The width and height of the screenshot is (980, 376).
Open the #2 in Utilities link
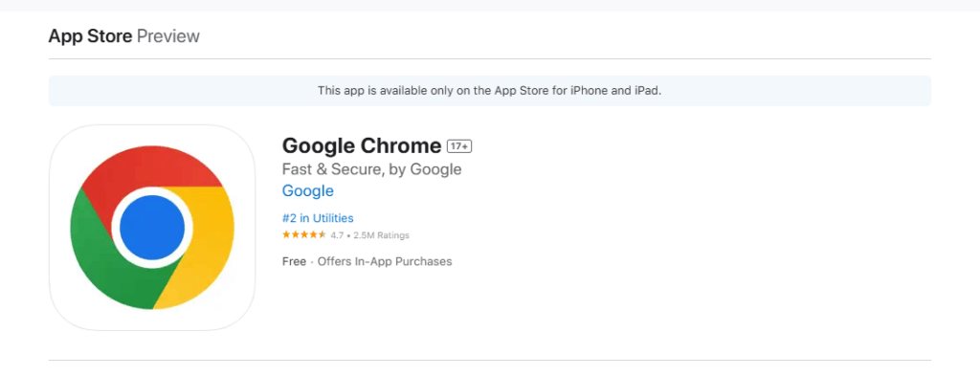318,218
